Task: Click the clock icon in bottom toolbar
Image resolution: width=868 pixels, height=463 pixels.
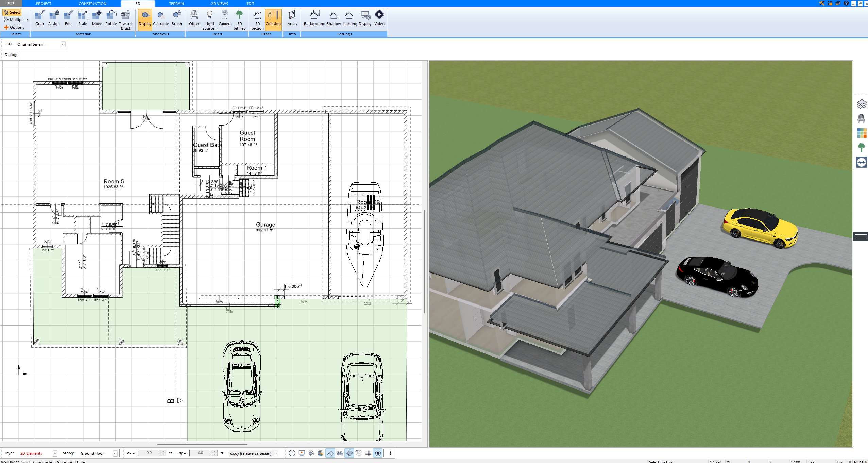Action: (x=292, y=453)
